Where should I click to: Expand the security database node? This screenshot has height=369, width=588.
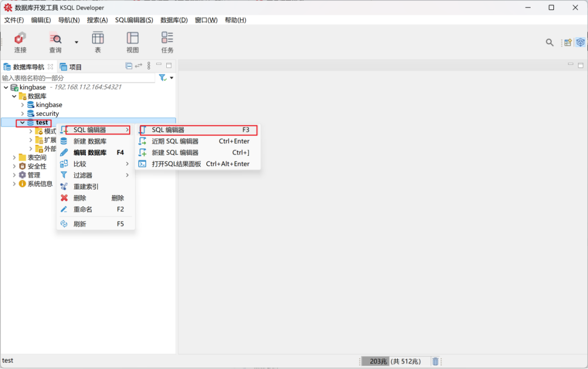tap(23, 114)
